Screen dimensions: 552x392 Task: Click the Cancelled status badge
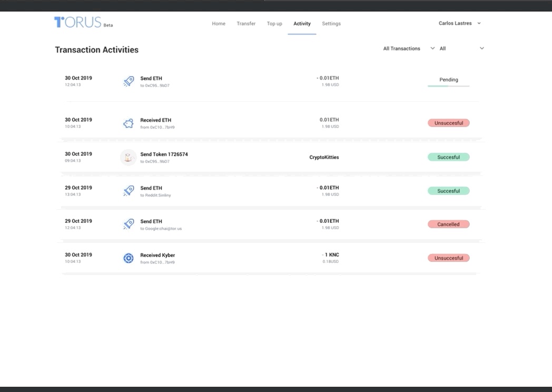tap(449, 224)
